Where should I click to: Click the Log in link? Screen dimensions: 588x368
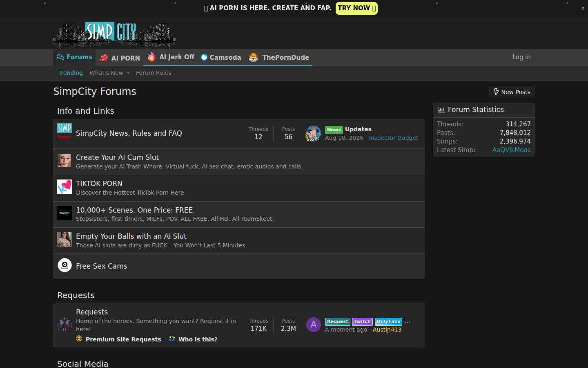click(521, 57)
